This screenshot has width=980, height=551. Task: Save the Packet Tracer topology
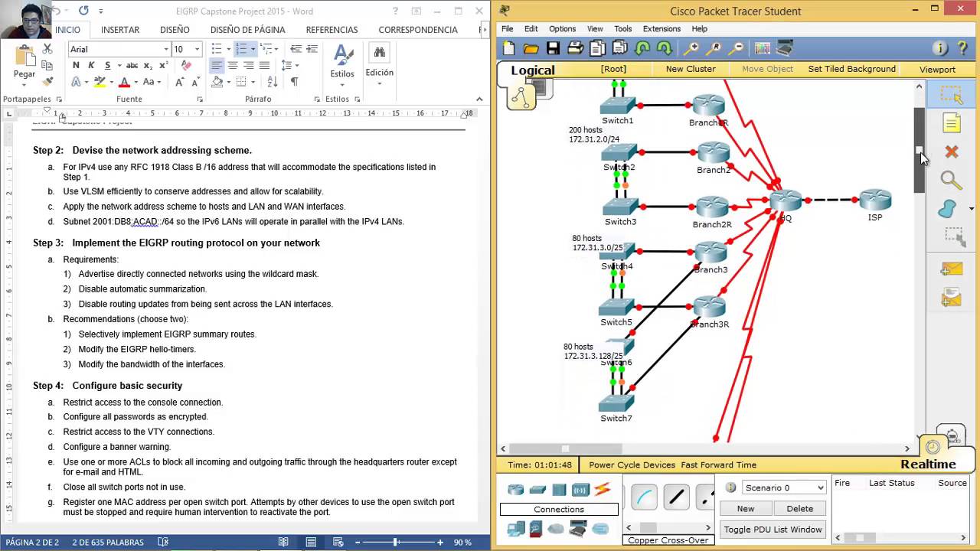pyautogui.click(x=553, y=48)
